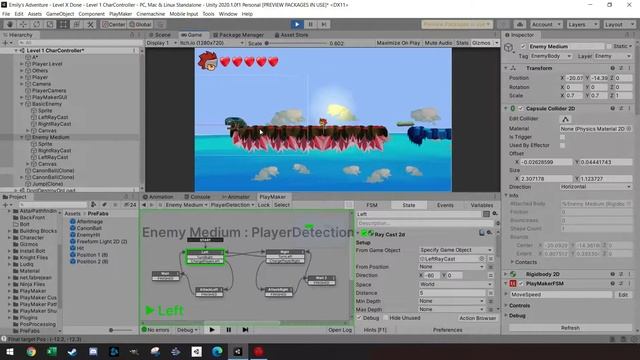Viewport: 640px width, 360px height.
Task: Select the Rotate tool in toolbar
Action: 36,24
